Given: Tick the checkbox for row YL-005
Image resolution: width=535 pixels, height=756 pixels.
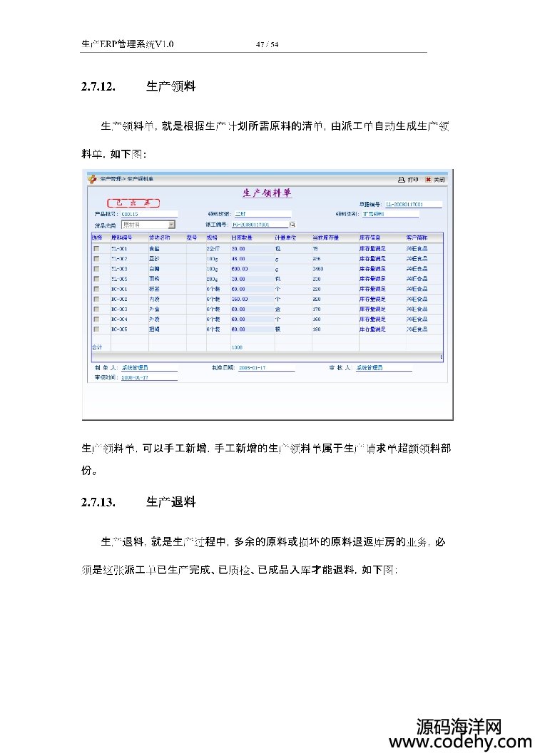Looking at the screenshot, I should [x=96, y=279].
